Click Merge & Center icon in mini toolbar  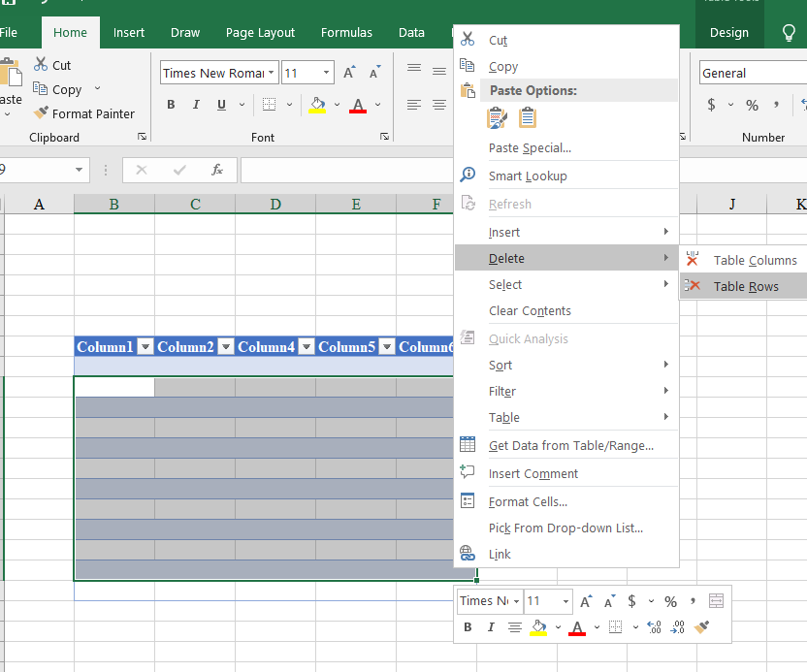point(716,601)
